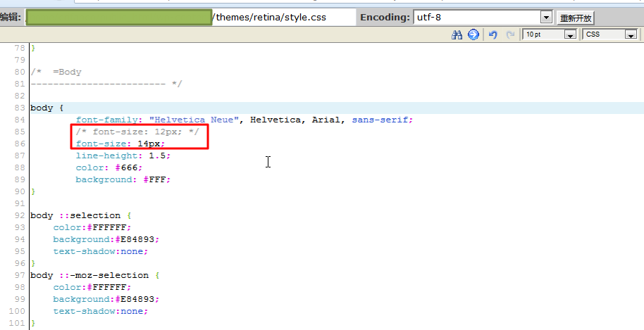644x330 pixels.
Task: Click the dashed comment line 81
Action: tap(106, 84)
